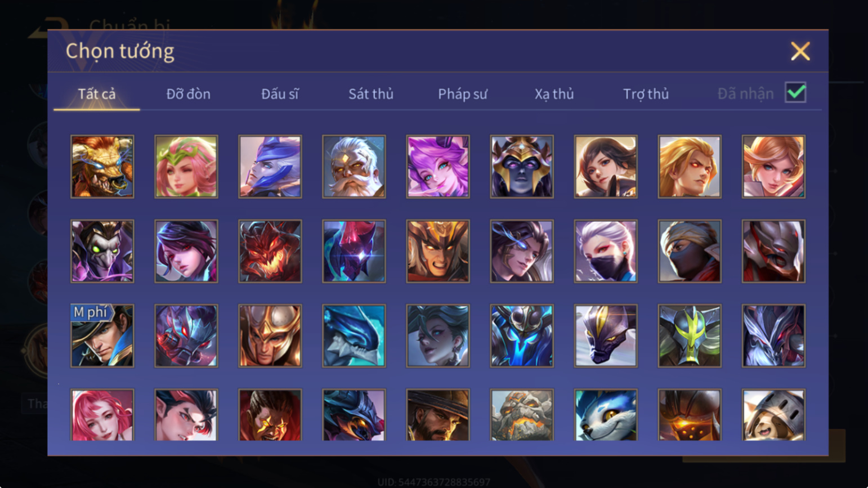This screenshot has width=868, height=488.
Task: Choose the white-bearded old man hero
Action: [x=354, y=167]
